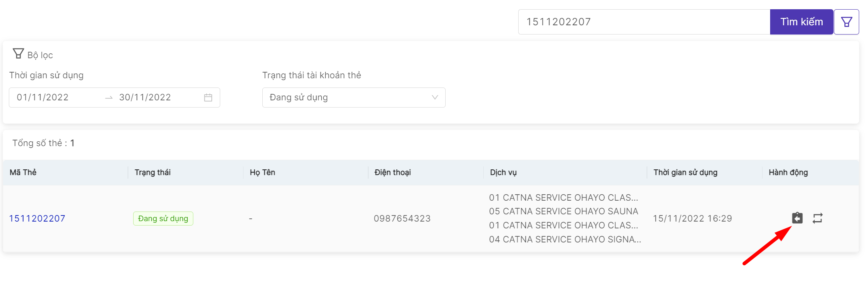
Task: Click the green Đang sử dụng status tag
Action: (163, 218)
